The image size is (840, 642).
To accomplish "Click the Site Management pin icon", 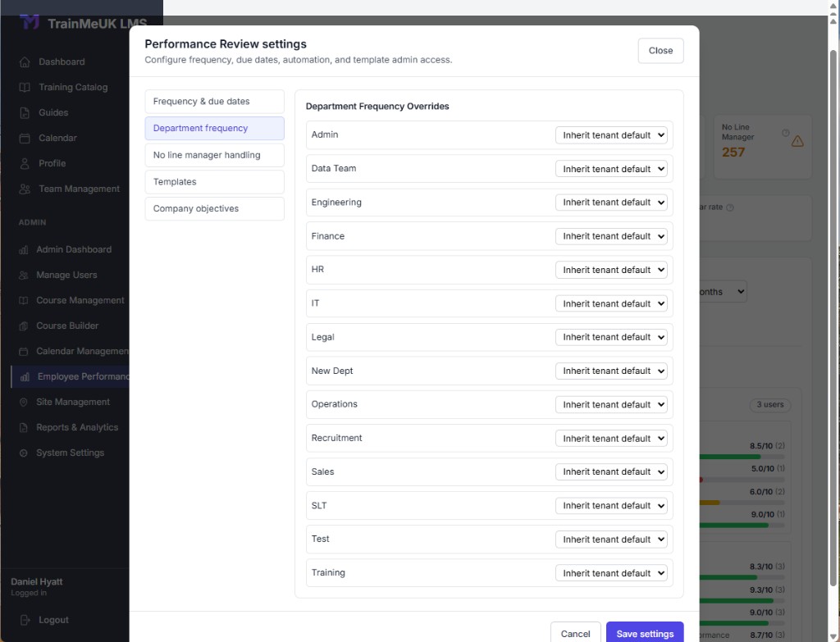I will (x=24, y=403).
